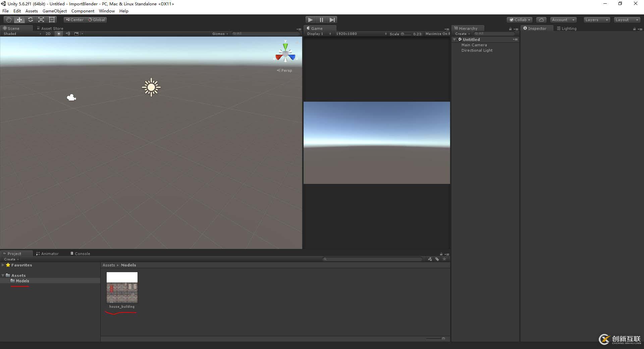Toggle 2D scene view mode
The image size is (644, 349).
[48, 34]
